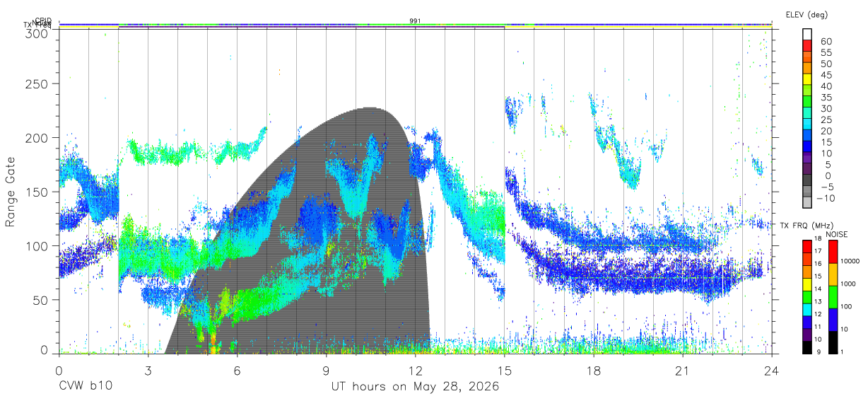Click the "1000" label on NOISE scale
868x401 pixels.
[848, 284]
